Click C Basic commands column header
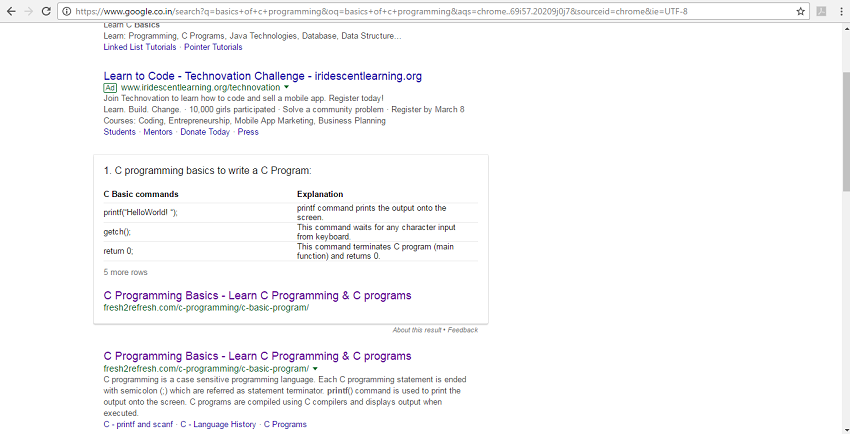Viewport: 850px width, 434px height. point(141,194)
